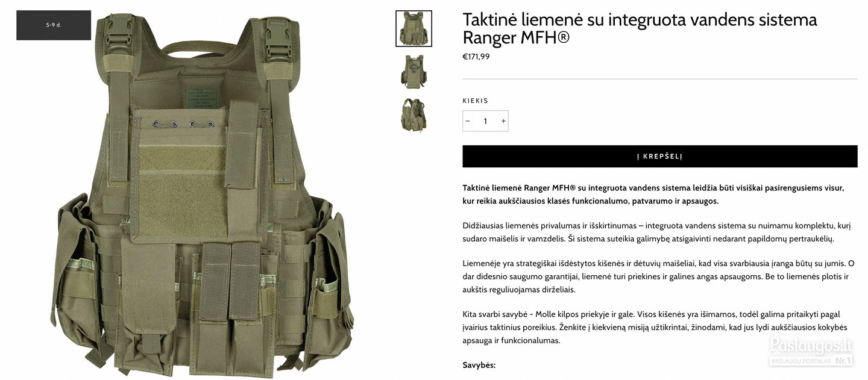This screenshot has height=380, width=868.
Task: Click the Savybės: heading
Action: click(x=479, y=365)
